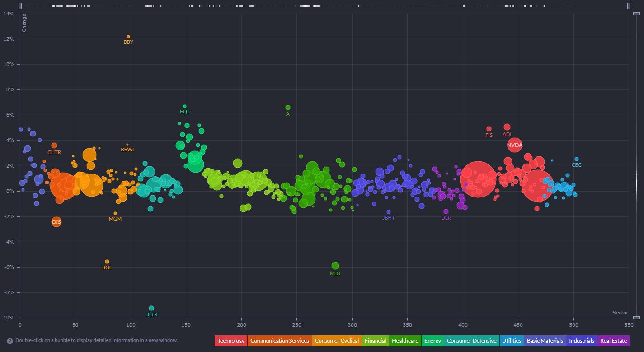Toggle the Consumer Cyclical legend filter
644x352 pixels.
click(337, 341)
